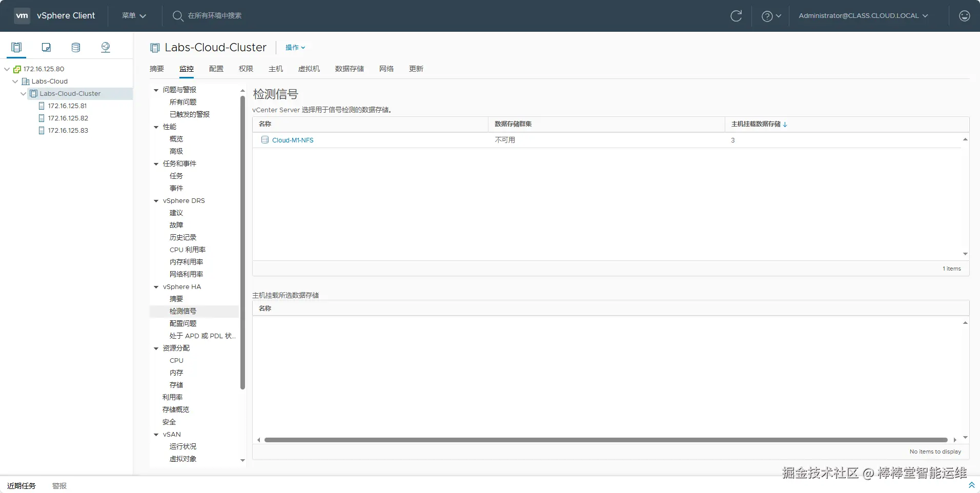The width and height of the screenshot is (980, 493).
Task: Click the horizontal scrollbar in lower table
Action: pos(606,440)
